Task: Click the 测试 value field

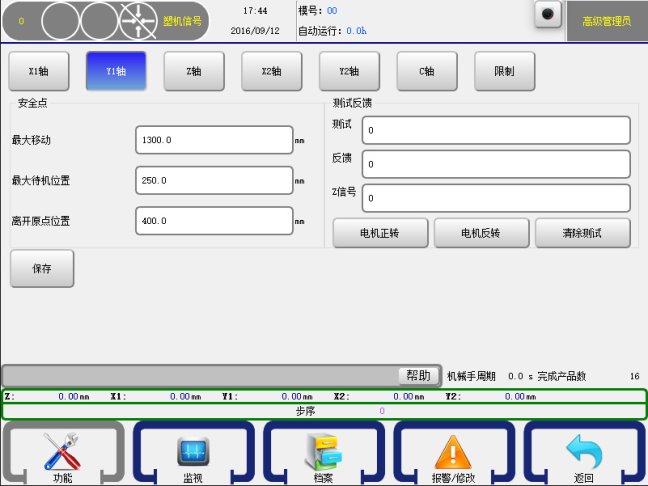Action: pyautogui.click(x=496, y=130)
